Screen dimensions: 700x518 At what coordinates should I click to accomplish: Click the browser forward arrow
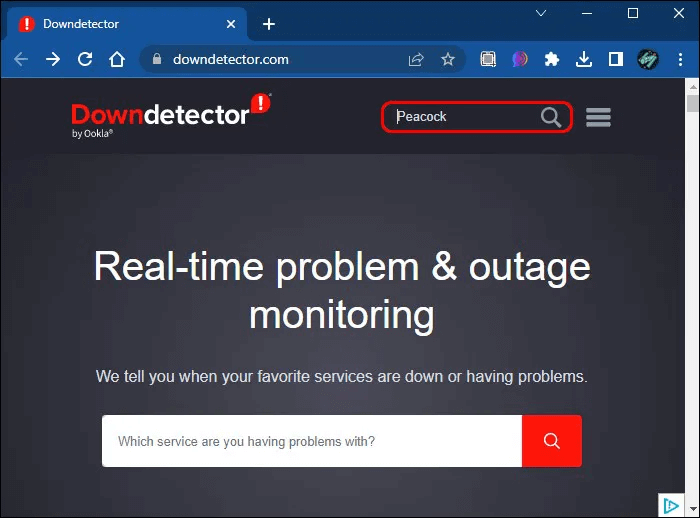tap(53, 59)
